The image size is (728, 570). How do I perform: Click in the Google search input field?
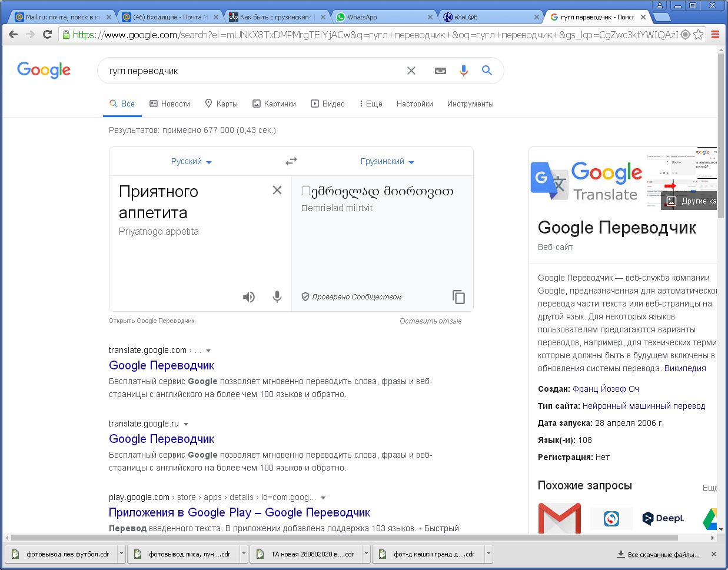click(x=253, y=71)
